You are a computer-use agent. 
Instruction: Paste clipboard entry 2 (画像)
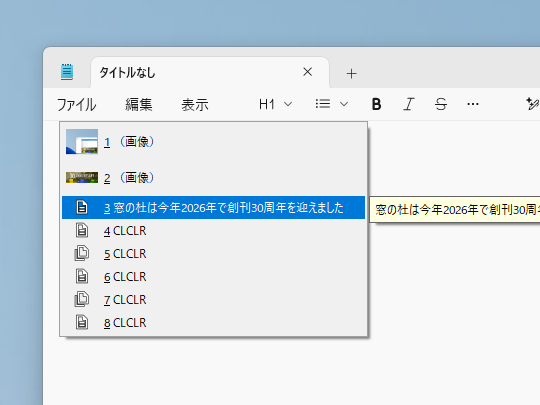click(x=214, y=178)
